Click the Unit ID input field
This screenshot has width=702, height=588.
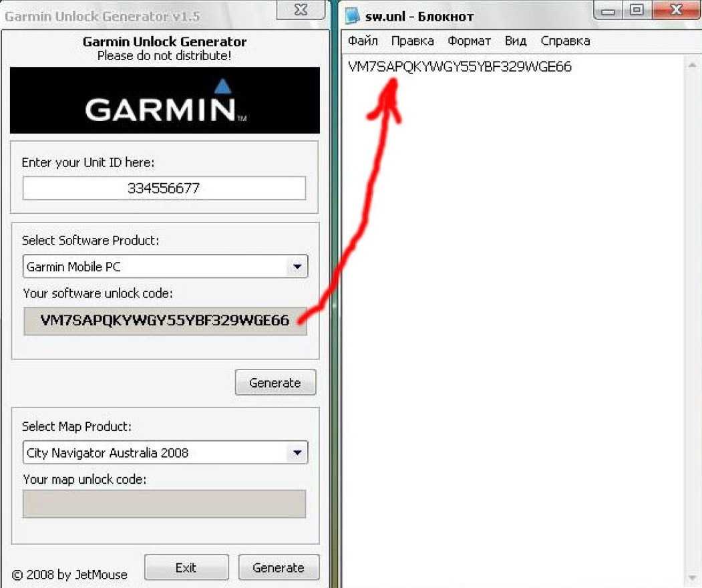pos(164,188)
